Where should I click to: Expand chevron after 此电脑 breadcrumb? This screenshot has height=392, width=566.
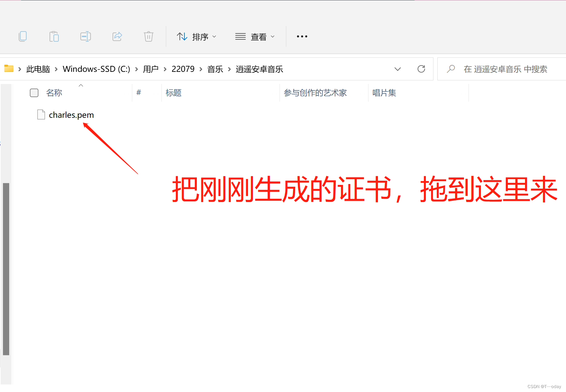tap(56, 69)
